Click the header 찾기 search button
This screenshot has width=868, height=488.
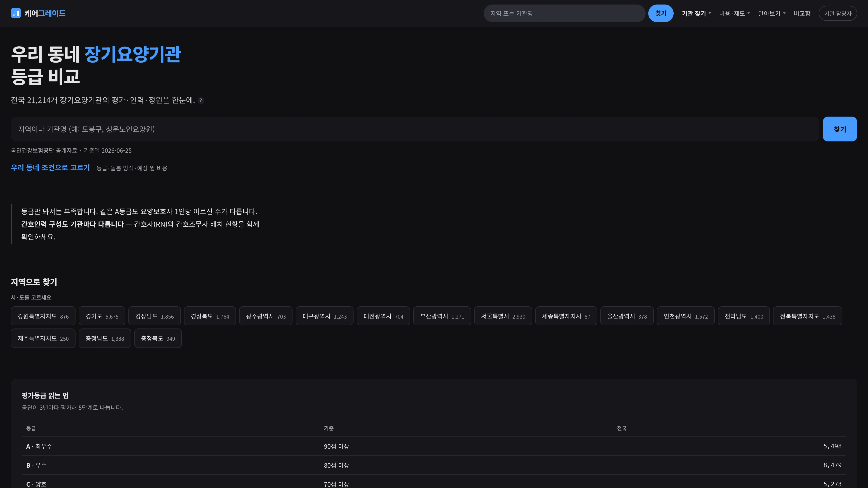pyautogui.click(x=661, y=13)
